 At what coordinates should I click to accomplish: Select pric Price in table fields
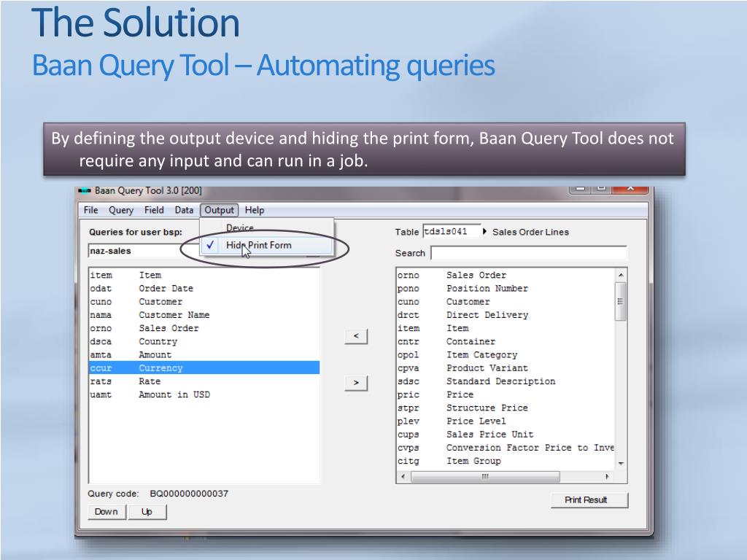pos(506,394)
